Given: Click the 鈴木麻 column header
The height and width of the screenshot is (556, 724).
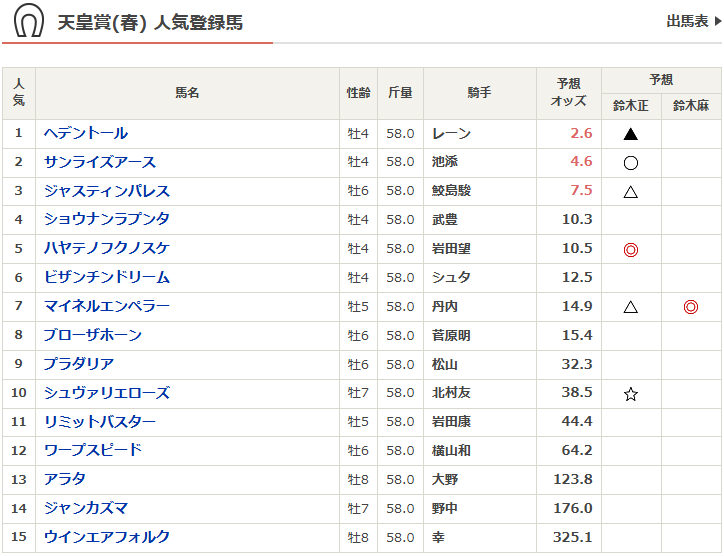Looking at the screenshot, I should point(691,106).
